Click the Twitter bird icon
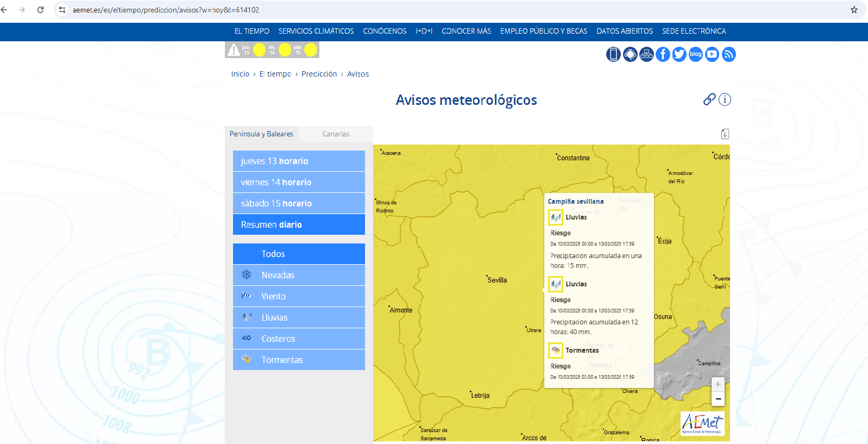Viewport: 868px width, 444px height. 679,54
